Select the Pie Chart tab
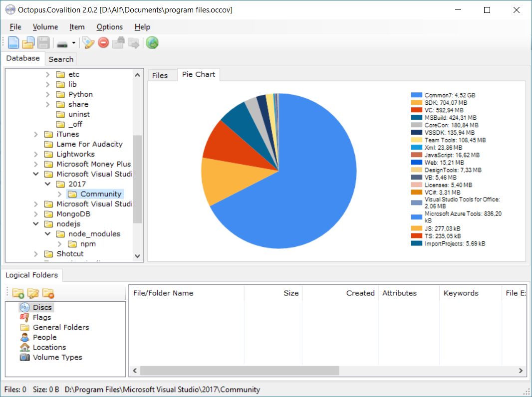The width and height of the screenshot is (532, 397). click(x=199, y=75)
